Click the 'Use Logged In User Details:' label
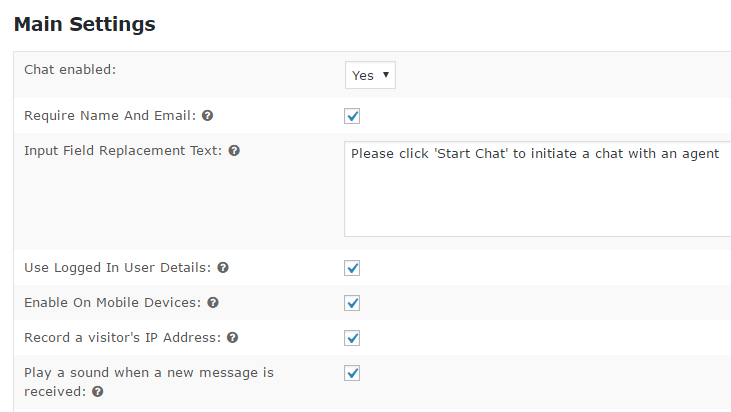This screenshot has height=412, width=731. click(117, 268)
